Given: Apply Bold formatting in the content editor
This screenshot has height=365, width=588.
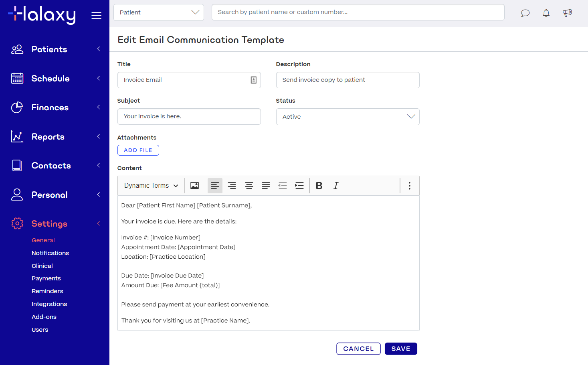Looking at the screenshot, I should coord(319,185).
